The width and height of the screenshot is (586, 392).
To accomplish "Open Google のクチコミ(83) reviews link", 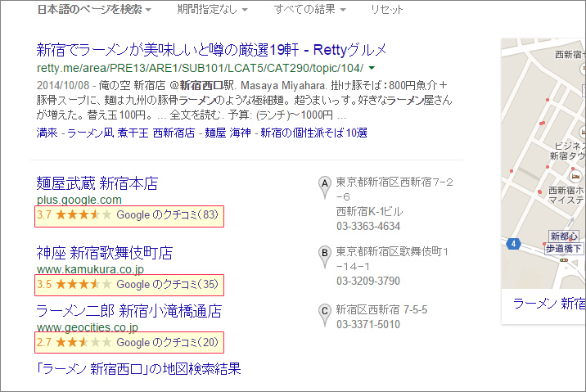I will point(167,215).
